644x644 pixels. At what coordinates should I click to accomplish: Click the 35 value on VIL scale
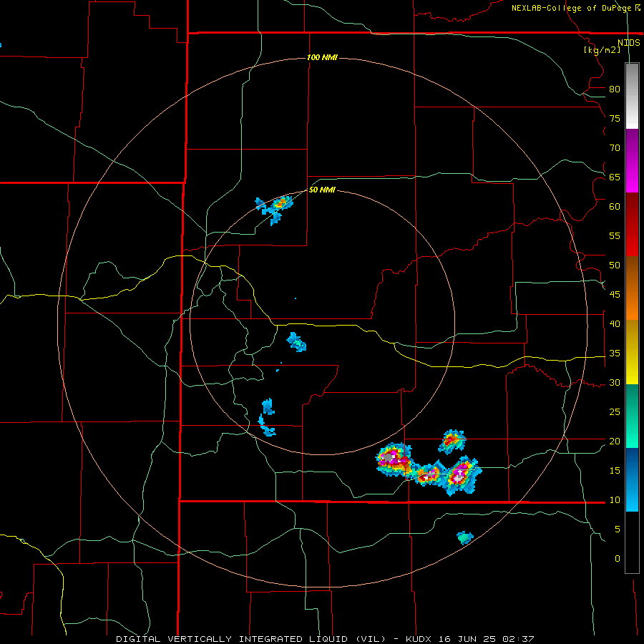615,353
